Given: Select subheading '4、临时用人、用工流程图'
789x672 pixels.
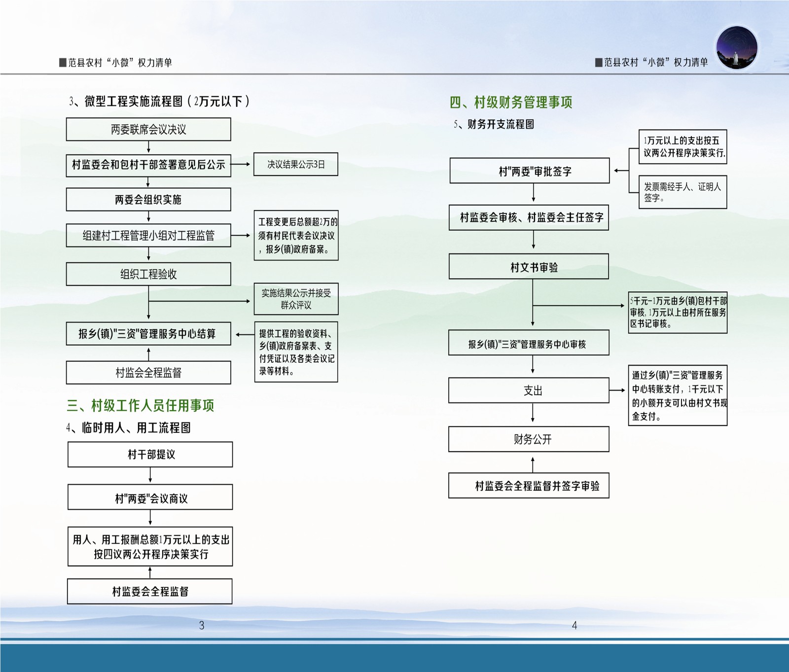Looking at the screenshot, I should point(128,427).
